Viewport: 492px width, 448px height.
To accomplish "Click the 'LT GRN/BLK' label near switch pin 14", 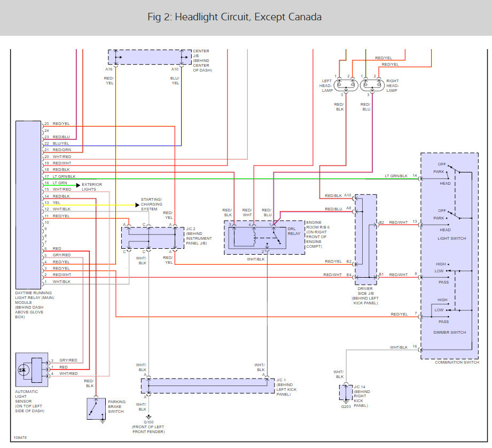I will tap(396, 176).
